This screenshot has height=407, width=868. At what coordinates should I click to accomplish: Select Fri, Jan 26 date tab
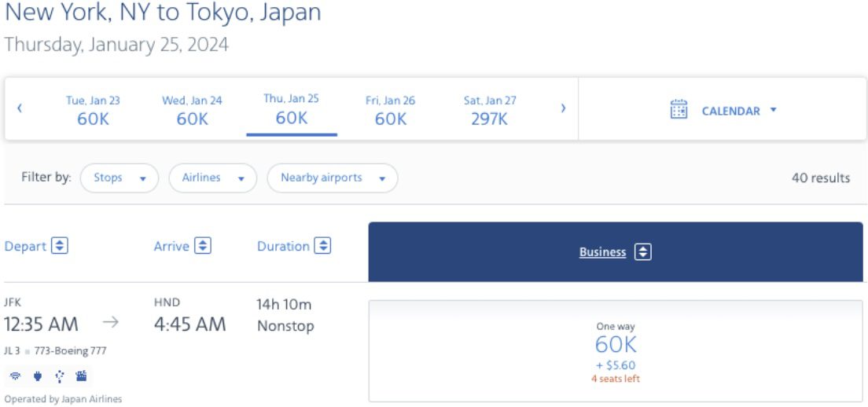[390, 110]
